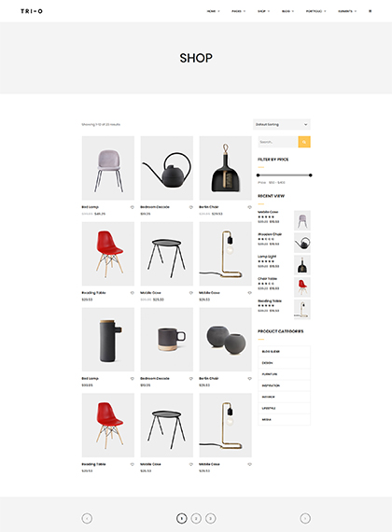Open the Home menu item
This screenshot has width=392, height=532.
213,11
